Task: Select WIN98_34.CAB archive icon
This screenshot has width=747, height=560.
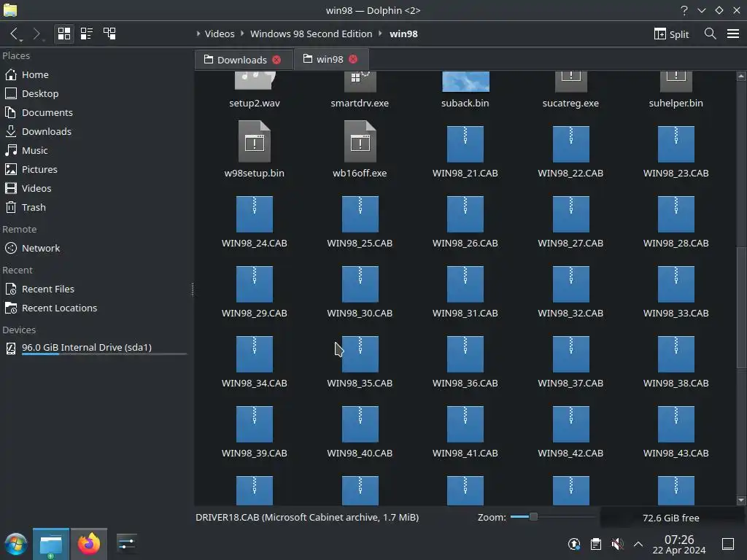Action: (x=255, y=354)
